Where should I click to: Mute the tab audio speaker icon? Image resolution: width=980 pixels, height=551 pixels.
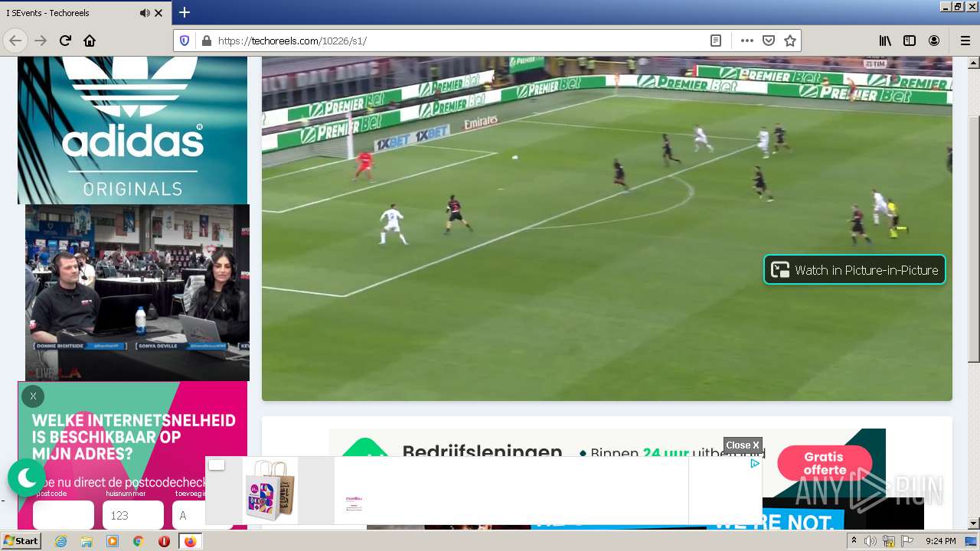[x=145, y=13]
